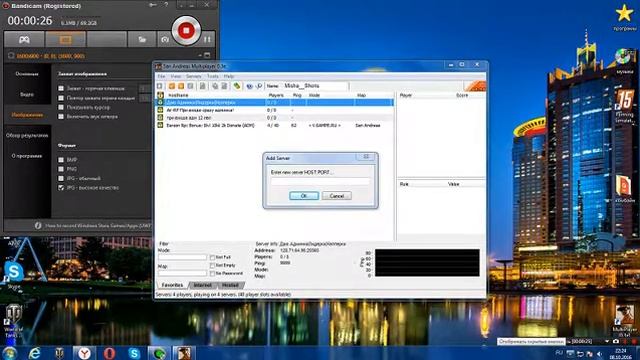This screenshot has width=640, height=360.
Task: Select Bandicam's game recording mode (gamepad icon)
Action: [x=24, y=40]
